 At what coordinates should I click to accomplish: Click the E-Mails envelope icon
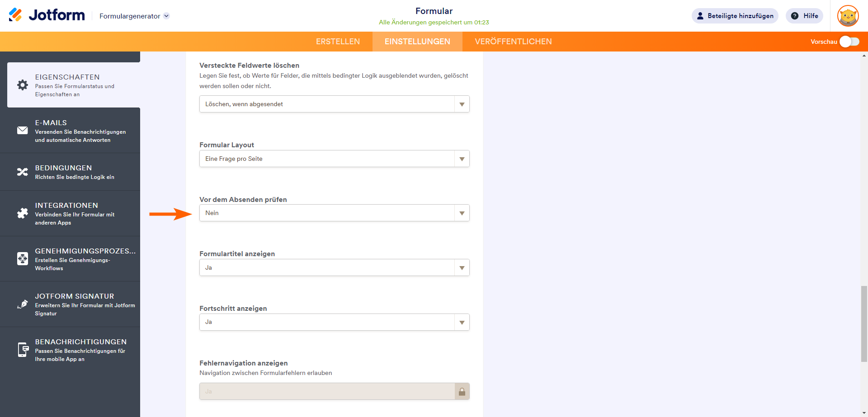(x=23, y=131)
